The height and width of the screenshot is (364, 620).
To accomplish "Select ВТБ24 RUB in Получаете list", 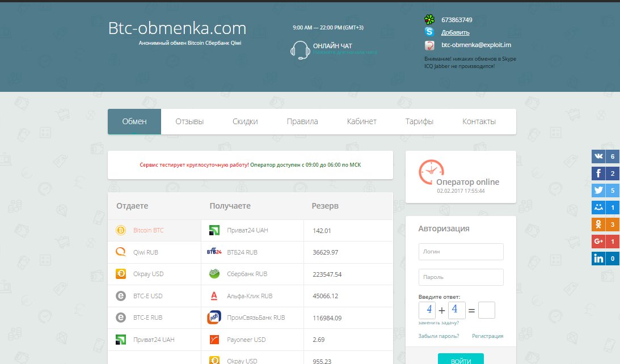I will click(252, 252).
